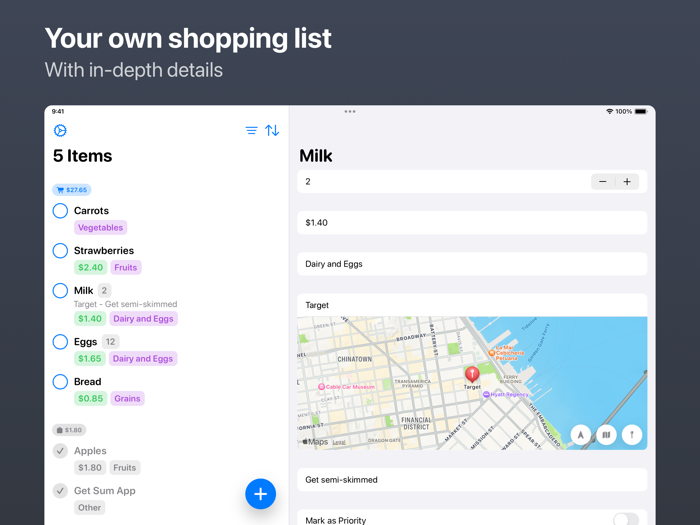
Task: Select the red Target map pin
Action: (472, 374)
